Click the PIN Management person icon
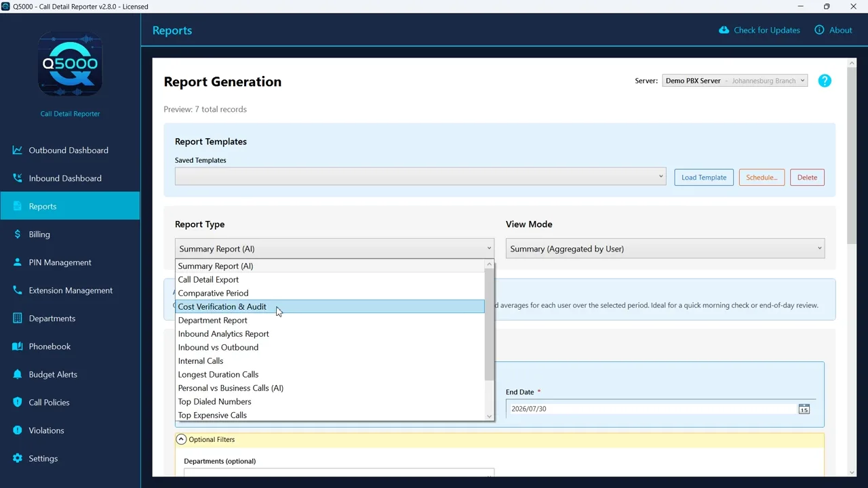The height and width of the screenshot is (488, 868). (x=18, y=262)
